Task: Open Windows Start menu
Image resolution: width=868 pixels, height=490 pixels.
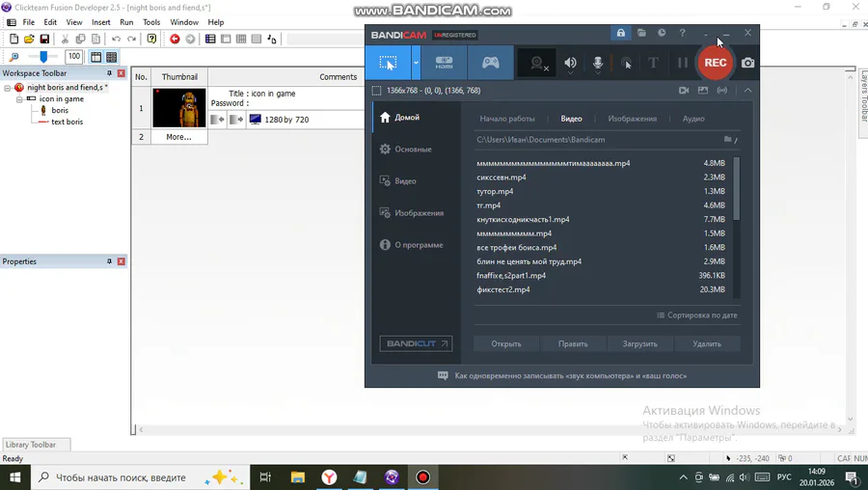Action: (x=14, y=477)
